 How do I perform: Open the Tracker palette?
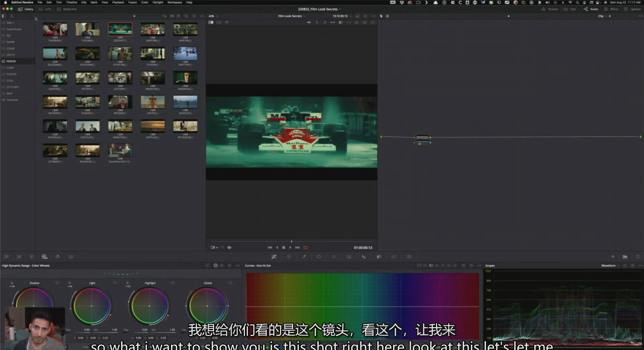tap(334, 257)
